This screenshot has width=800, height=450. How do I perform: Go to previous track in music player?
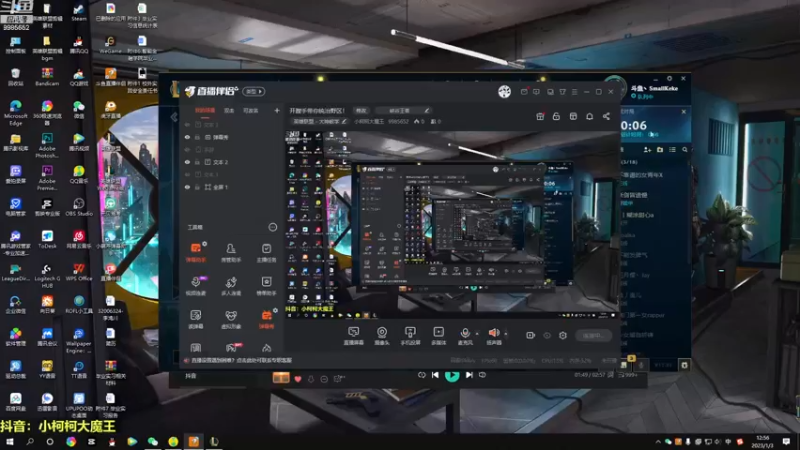point(435,375)
